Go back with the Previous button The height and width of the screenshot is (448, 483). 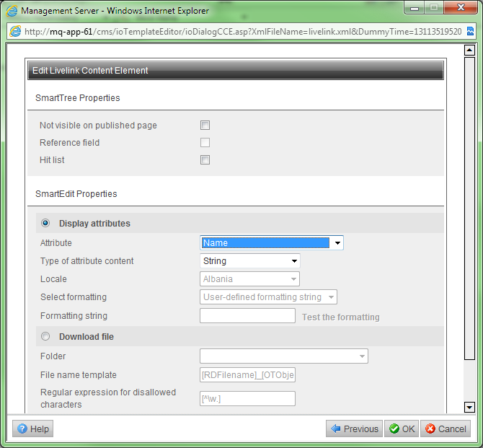click(354, 429)
